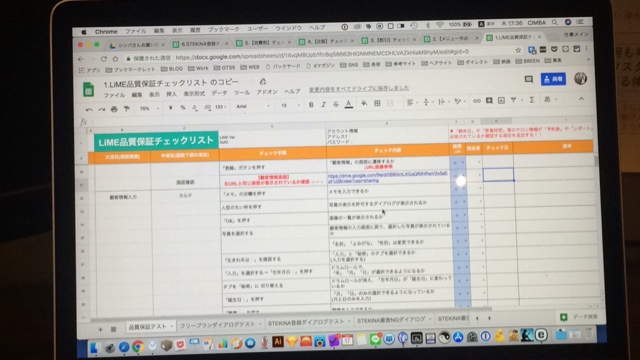Open the text wrapping dropdown
This screenshot has height=360, width=640.
[443, 102]
